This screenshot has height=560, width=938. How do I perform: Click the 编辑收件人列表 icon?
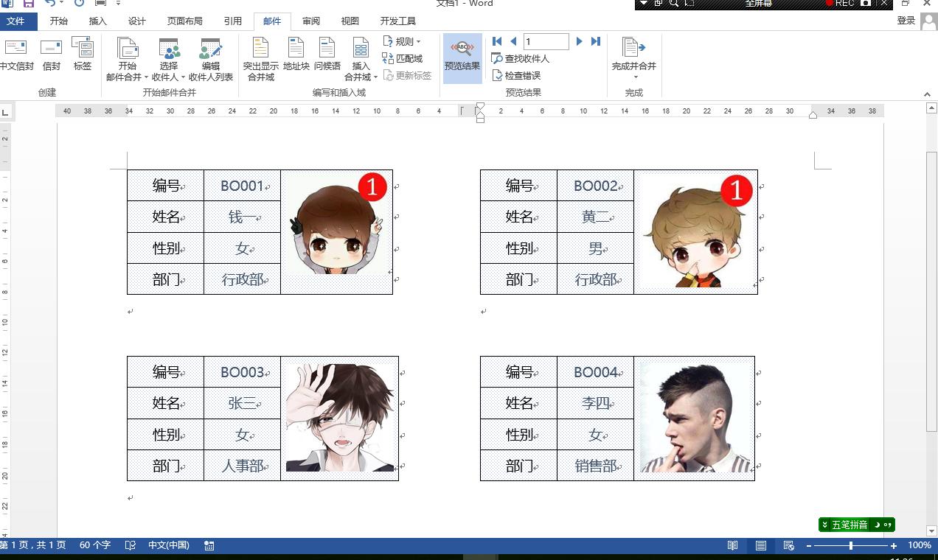211,59
